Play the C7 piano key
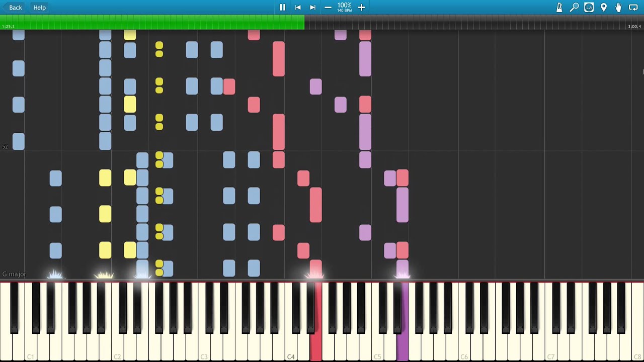The width and height of the screenshot is (644, 362). click(550, 347)
